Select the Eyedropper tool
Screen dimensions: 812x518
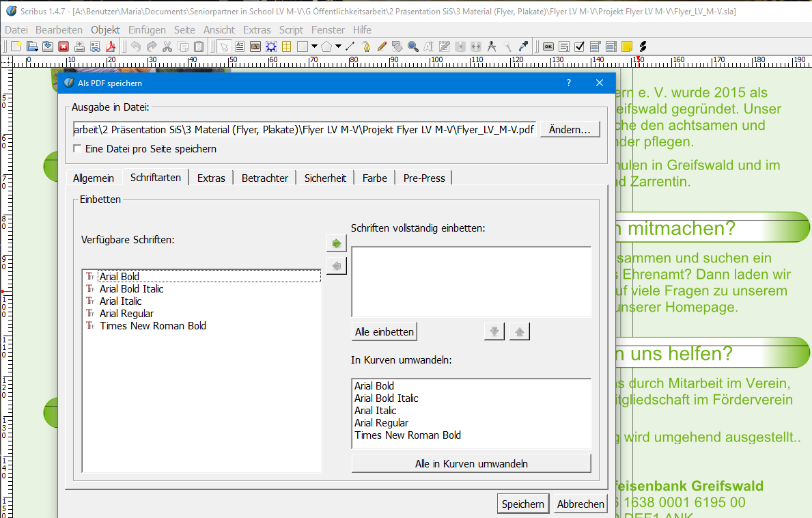524,46
